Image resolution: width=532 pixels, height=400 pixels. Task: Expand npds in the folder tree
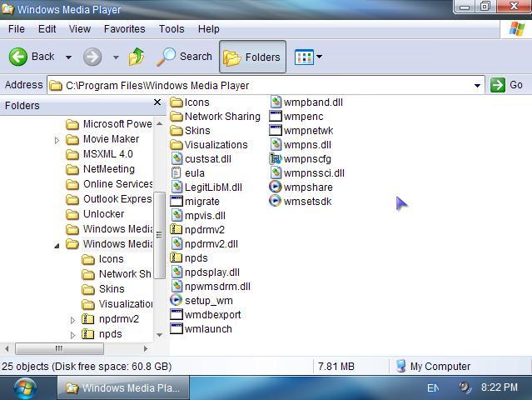(72, 335)
